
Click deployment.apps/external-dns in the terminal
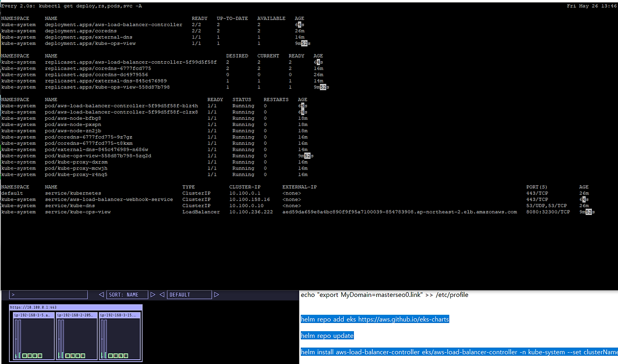[x=88, y=37]
